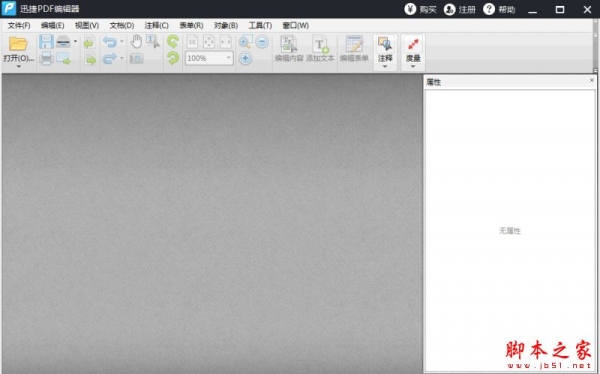The image size is (600, 374).
Task: Click the 购买 purchase button
Action: tap(420, 9)
